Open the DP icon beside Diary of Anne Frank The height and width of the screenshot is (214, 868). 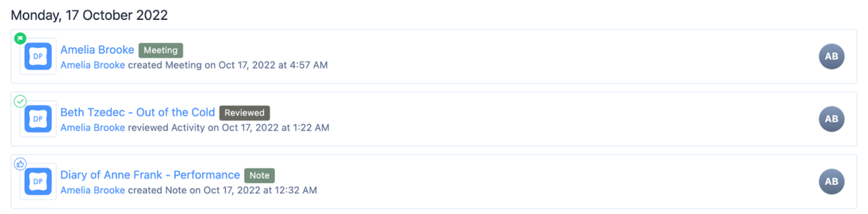38,182
